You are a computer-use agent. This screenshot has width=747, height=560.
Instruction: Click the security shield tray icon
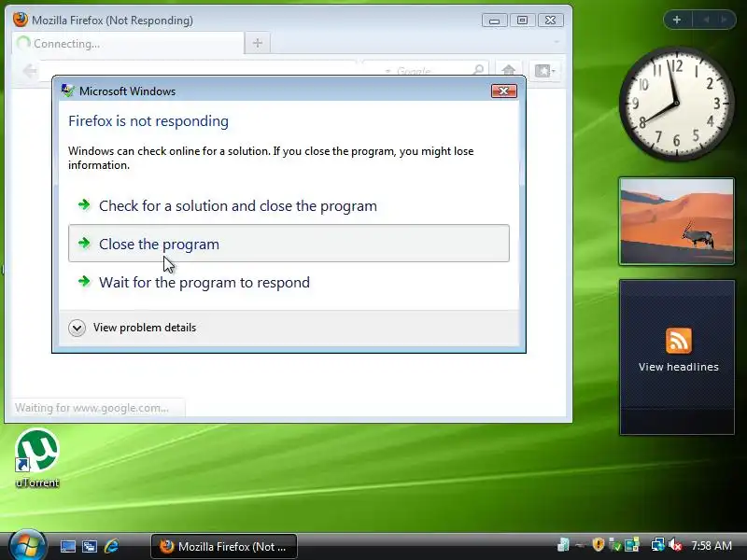598,545
